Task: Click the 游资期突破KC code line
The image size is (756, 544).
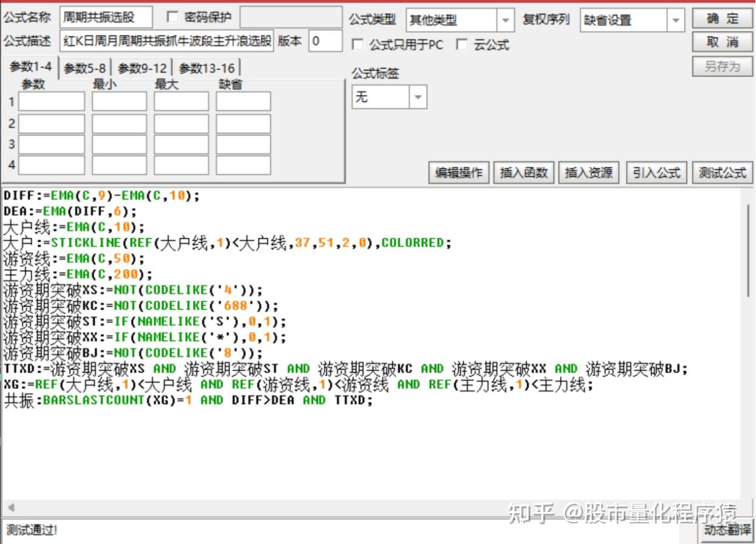Action: pos(141,306)
